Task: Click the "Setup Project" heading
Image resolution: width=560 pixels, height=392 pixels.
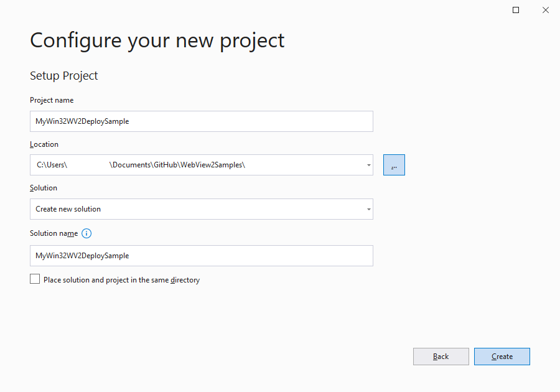Action: coord(63,75)
